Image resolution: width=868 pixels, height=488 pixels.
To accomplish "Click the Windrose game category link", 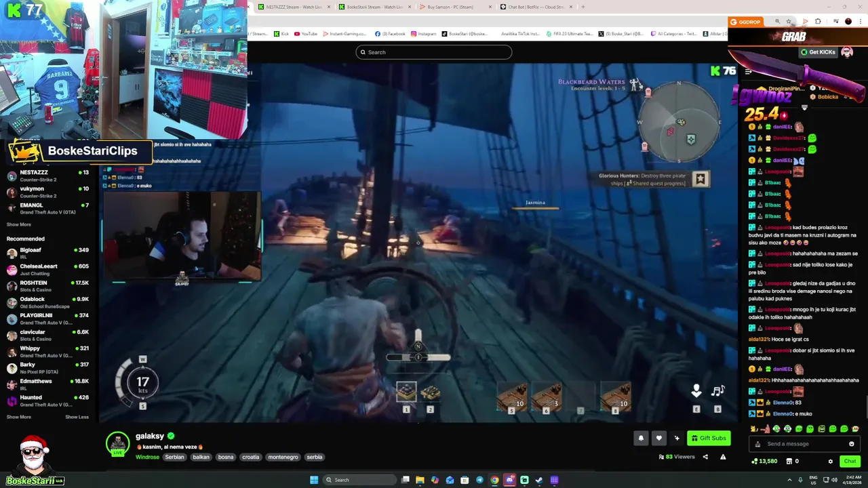I will 147,457.
